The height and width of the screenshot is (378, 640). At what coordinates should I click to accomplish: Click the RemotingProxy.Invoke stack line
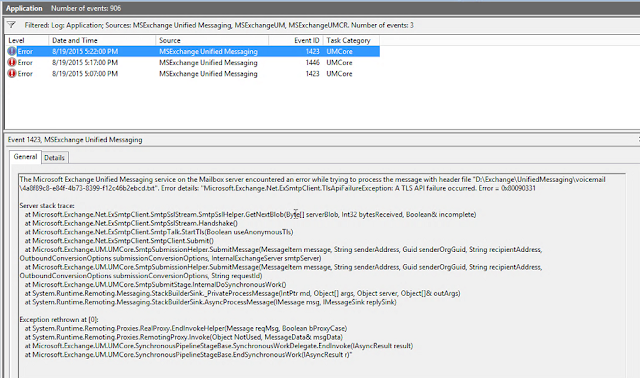[184, 337]
